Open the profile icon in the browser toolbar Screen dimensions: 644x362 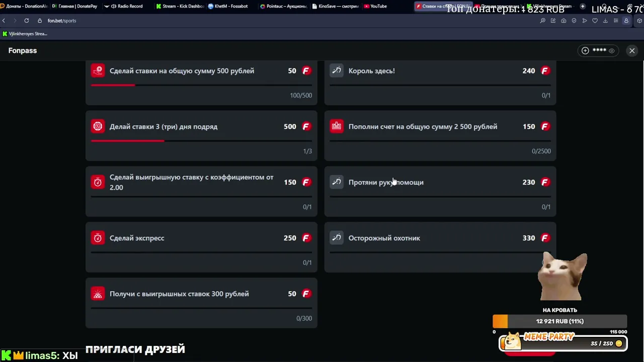(626, 21)
